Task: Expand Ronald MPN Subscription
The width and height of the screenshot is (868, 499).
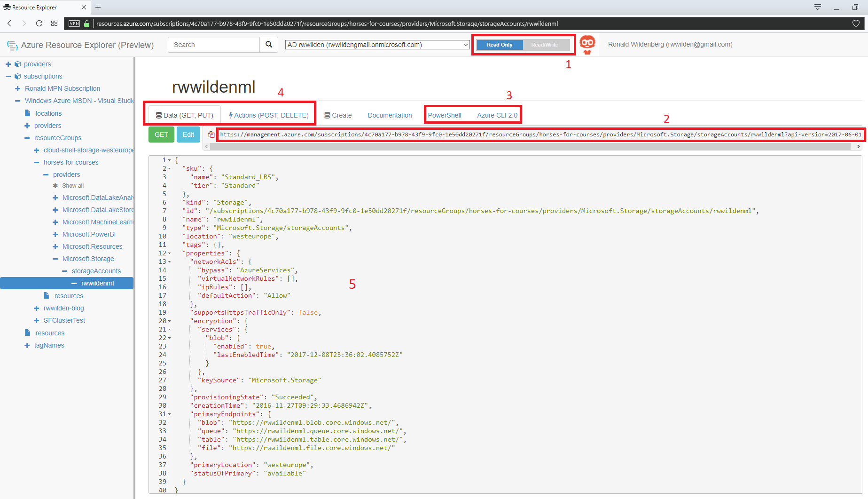Action: (x=17, y=88)
